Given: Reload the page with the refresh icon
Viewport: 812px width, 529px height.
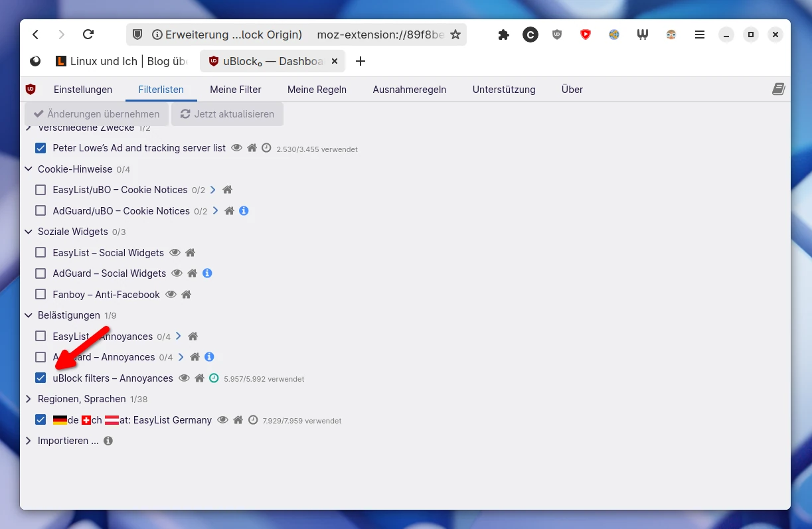Looking at the screenshot, I should click(x=88, y=35).
